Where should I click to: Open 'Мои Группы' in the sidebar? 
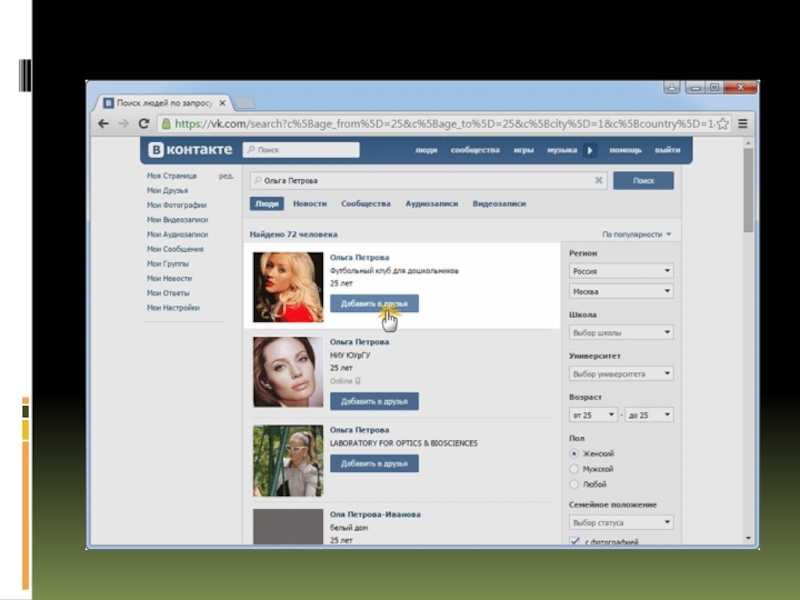coord(168,264)
